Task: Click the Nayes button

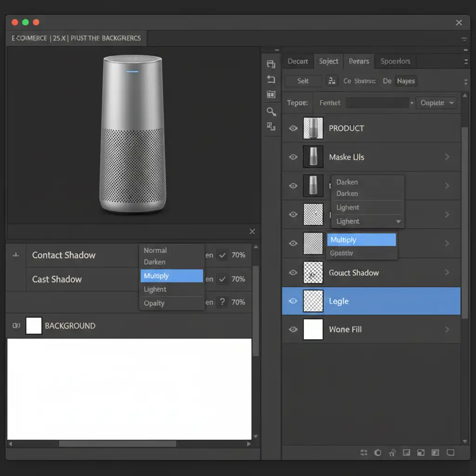Action: pos(406,81)
